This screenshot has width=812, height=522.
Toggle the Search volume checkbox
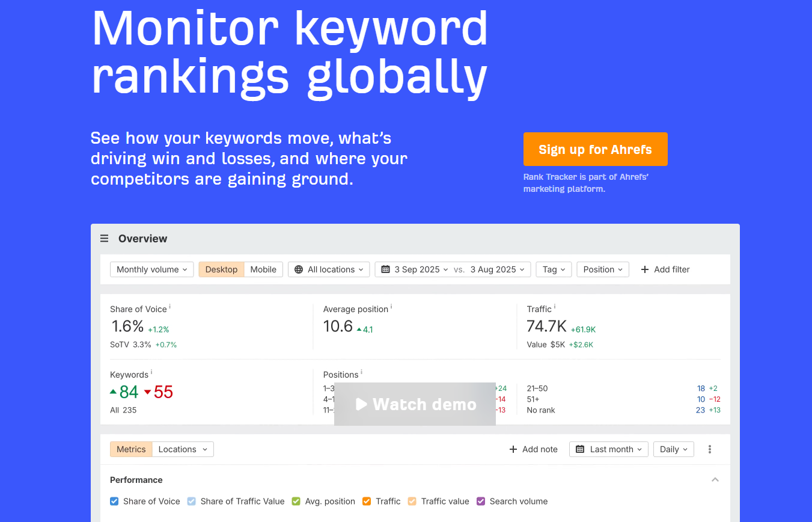click(481, 501)
